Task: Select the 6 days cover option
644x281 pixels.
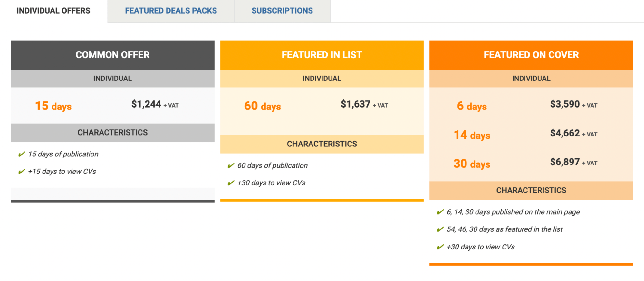Action: pyautogui.click(x=472, y=106)
